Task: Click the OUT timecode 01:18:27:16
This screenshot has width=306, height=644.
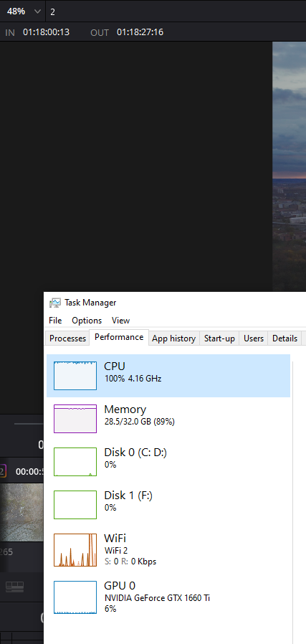Action: point(140,32)
